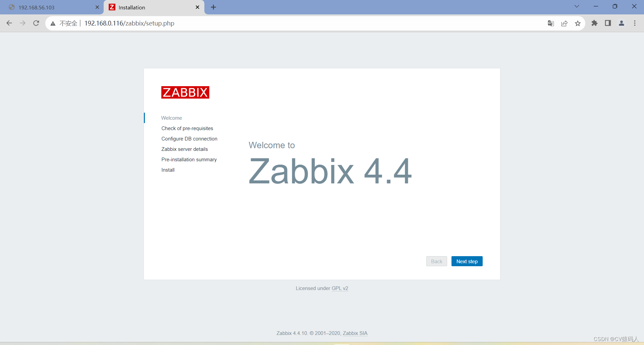Image resolution: width=644 pixels, height=345 pixels.
Task: Click the browser back arrow
Action: (9, 23)
